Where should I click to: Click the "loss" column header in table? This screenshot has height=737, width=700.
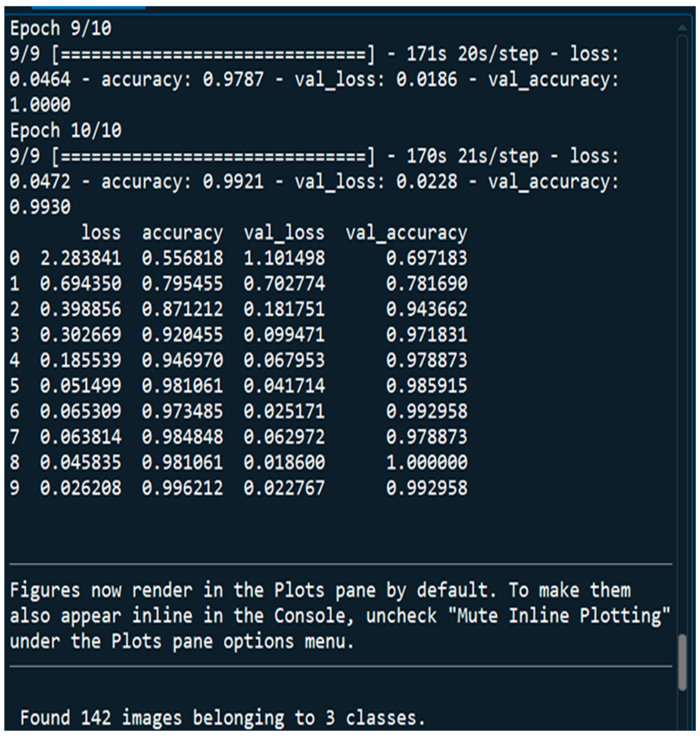pyautogui.click(x=101, y=233)
